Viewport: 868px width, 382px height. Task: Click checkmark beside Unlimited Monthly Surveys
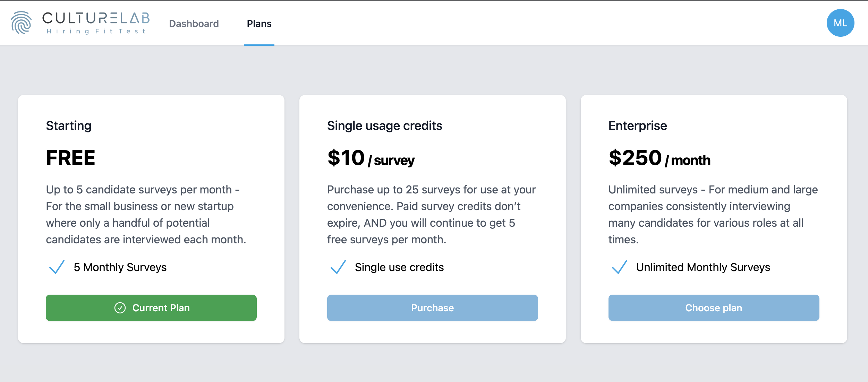pos(620,267)
